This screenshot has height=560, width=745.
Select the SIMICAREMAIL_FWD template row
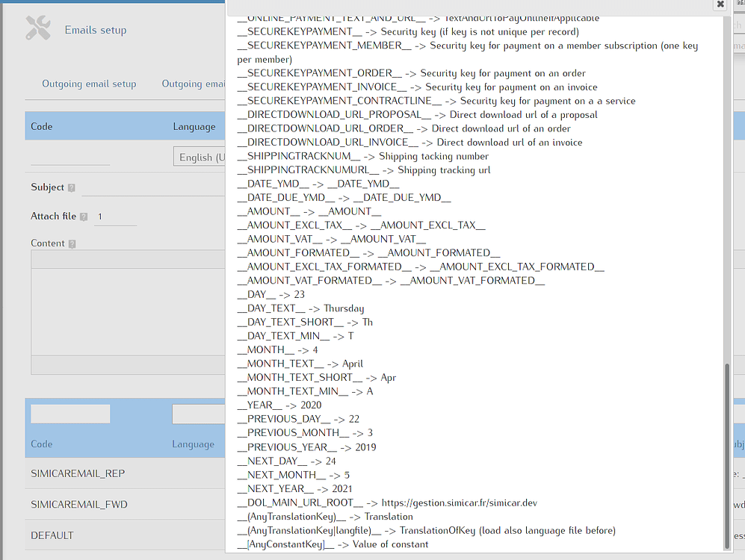78,504
